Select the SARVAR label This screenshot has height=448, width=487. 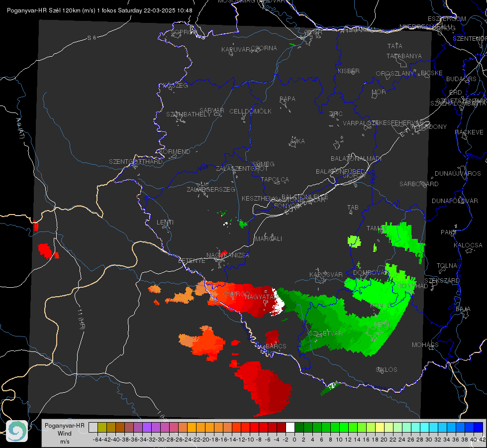(x=212, y=111)
